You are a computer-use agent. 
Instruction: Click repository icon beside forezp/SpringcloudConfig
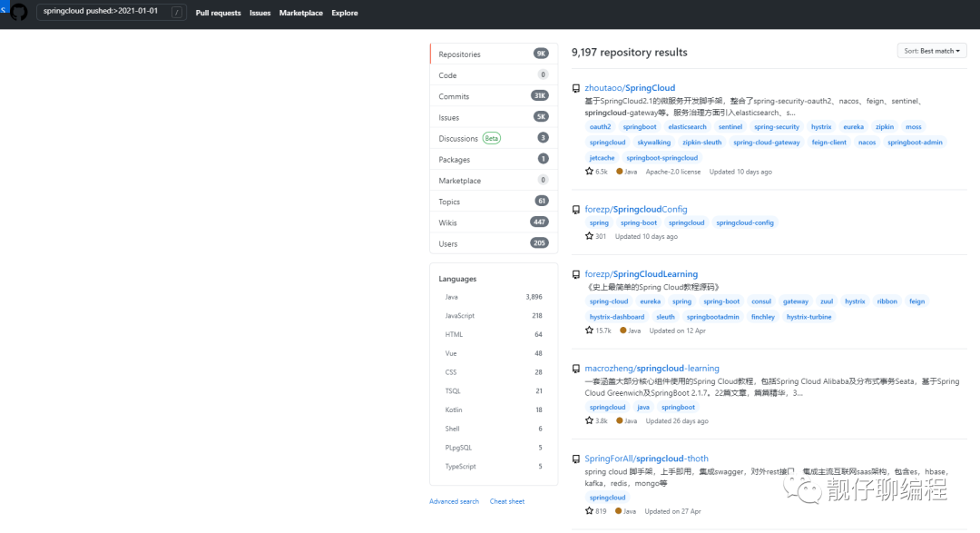[x=576, y=210]
